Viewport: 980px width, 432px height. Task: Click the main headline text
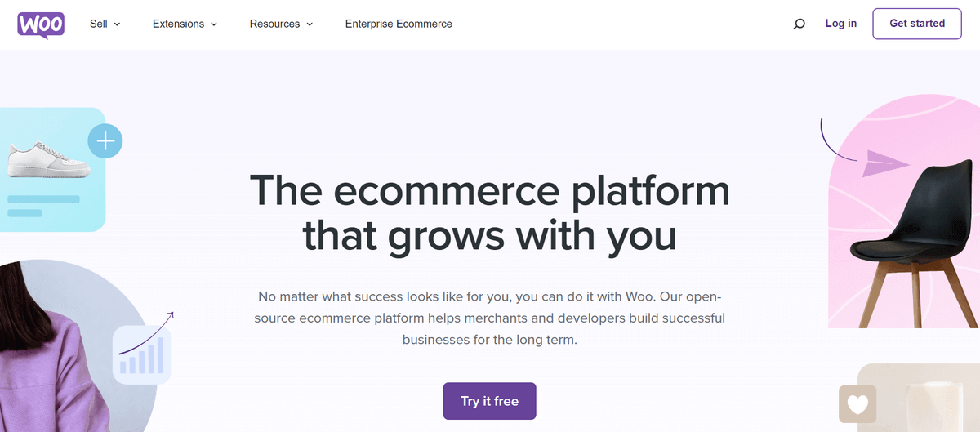coord(490,212)
